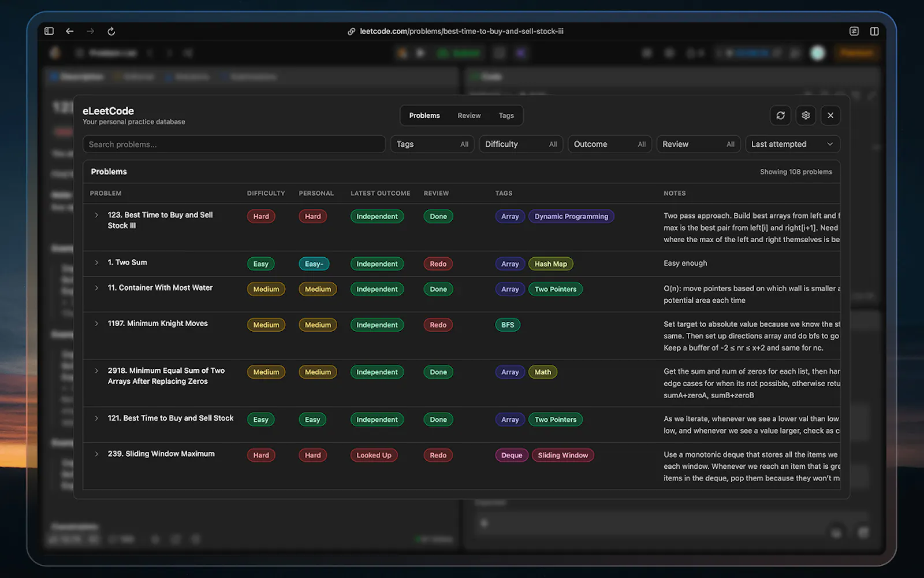
Task: Click the Search problems field
Action: coord(234,144)
